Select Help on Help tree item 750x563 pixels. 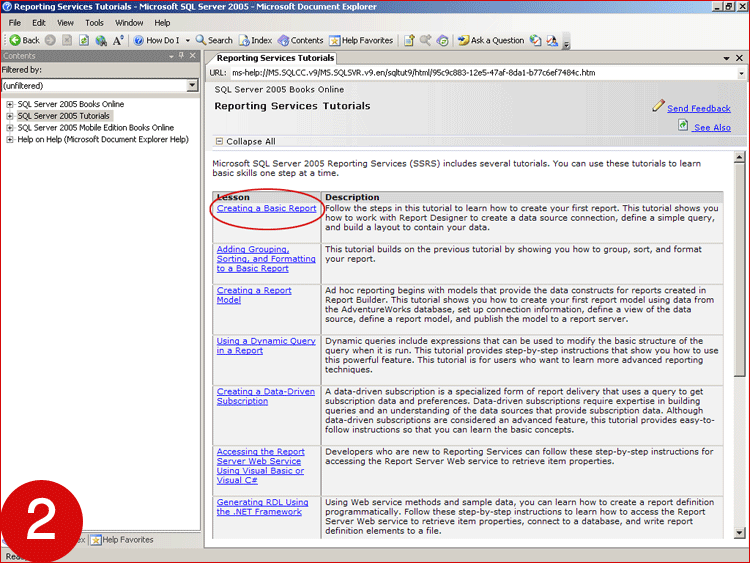tap(103, 140)
